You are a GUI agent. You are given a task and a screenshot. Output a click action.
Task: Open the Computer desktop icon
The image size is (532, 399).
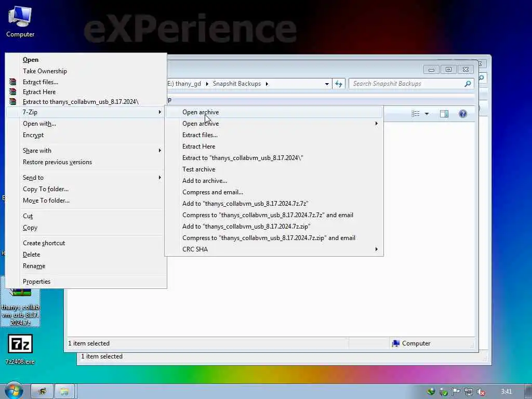(20, 22)
